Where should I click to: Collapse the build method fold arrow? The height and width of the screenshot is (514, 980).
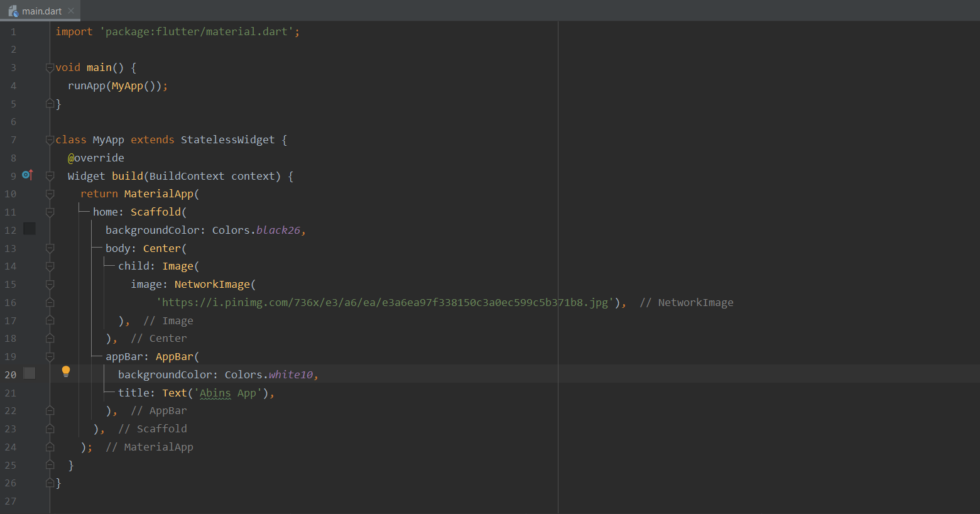(x=50, y=175)
